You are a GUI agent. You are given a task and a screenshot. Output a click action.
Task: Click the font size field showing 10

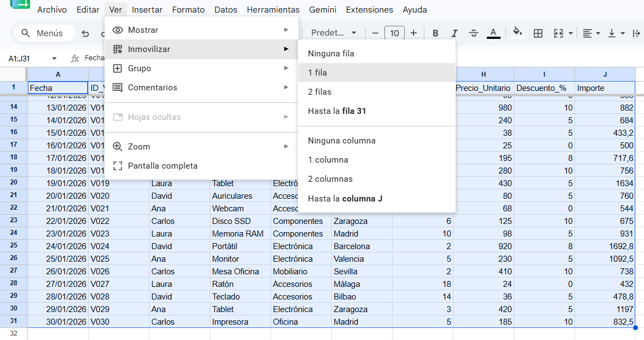(x=394, y=33)
